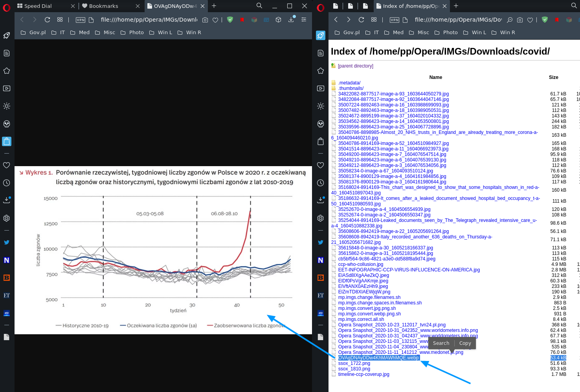Screen dimensions: 580x392
Task: Open skull icon in left sidebar
Action: [7, 124]
